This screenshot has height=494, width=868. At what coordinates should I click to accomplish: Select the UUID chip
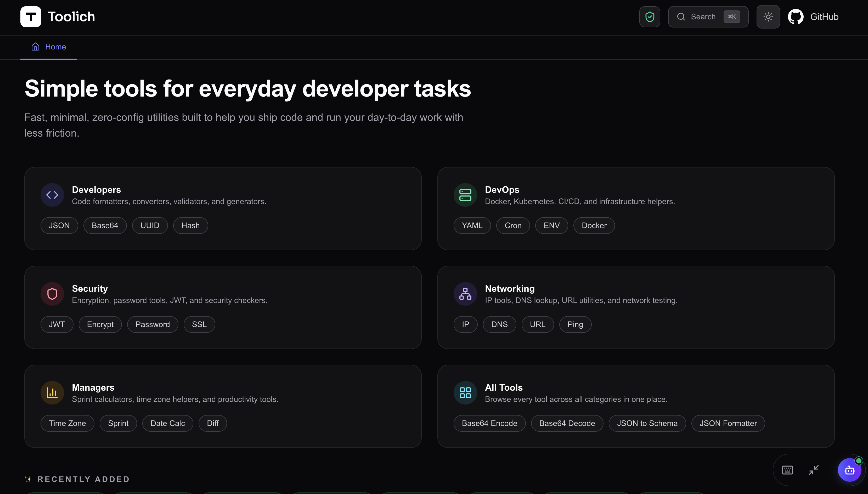(150, 226)
